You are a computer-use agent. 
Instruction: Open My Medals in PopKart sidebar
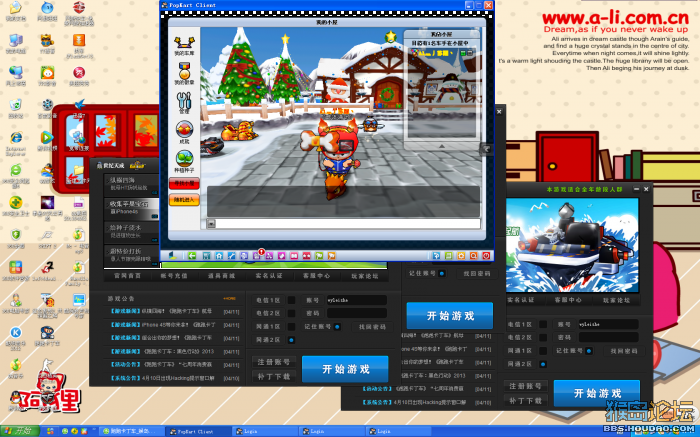tap(184, 74)
